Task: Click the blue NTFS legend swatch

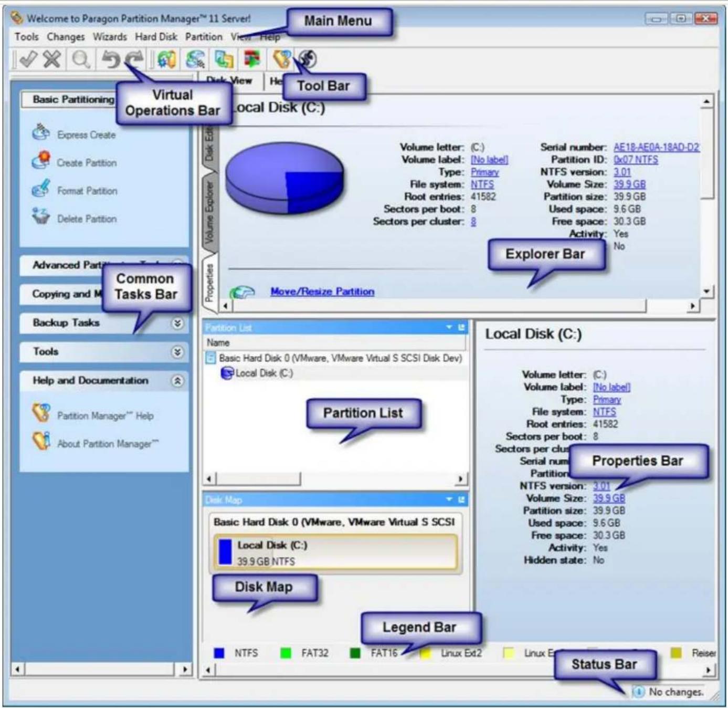Action: pos(219,653)
